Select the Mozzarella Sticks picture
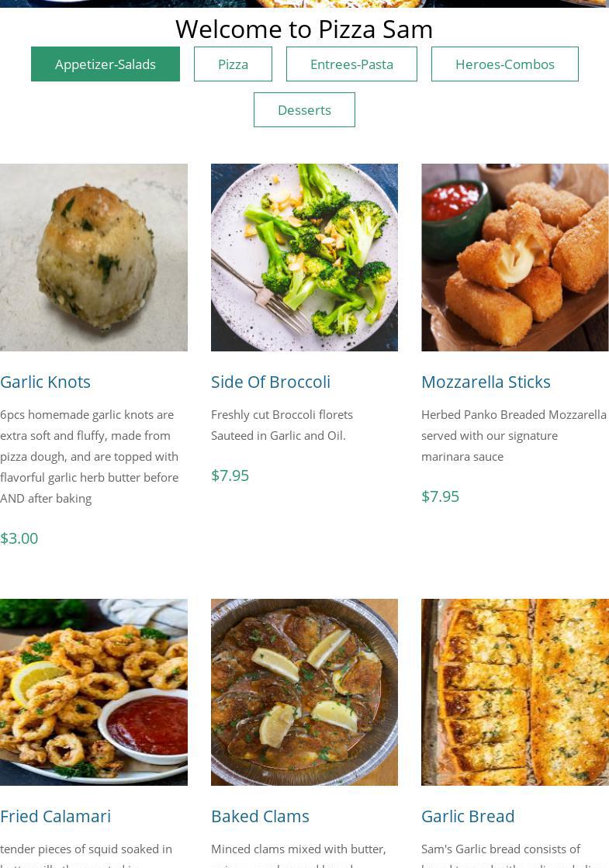The image size is (609, 868). coord(515,258)
